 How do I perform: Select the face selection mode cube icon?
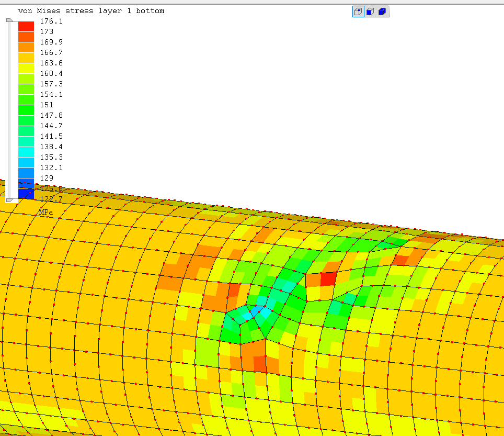point(370,12)
